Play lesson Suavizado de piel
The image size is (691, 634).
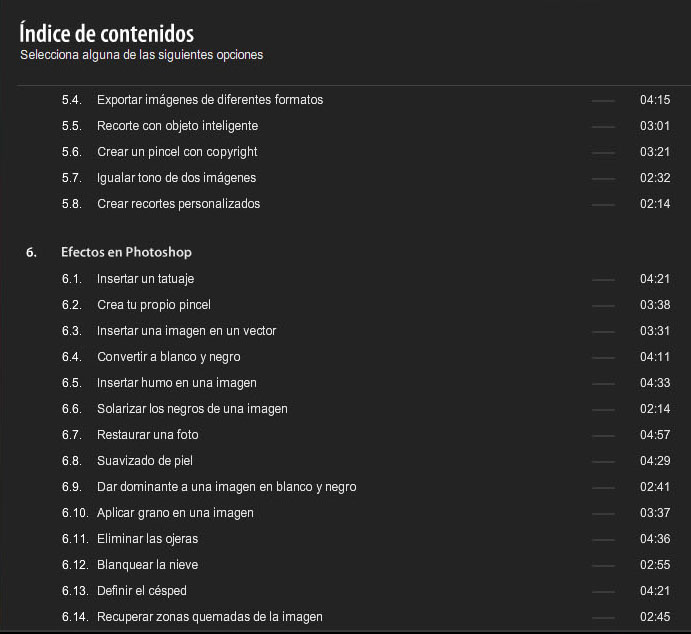(144, 461)
